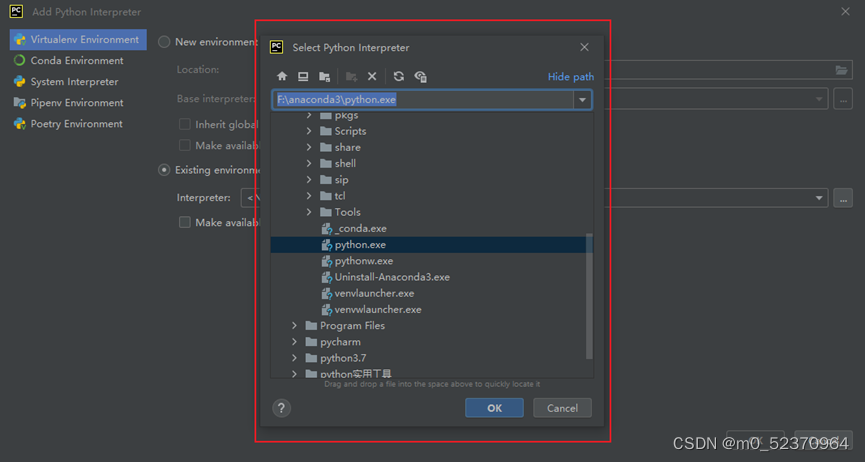Expand the Tools folder
This screenshot has height=462, width=865.
point(309,212)
